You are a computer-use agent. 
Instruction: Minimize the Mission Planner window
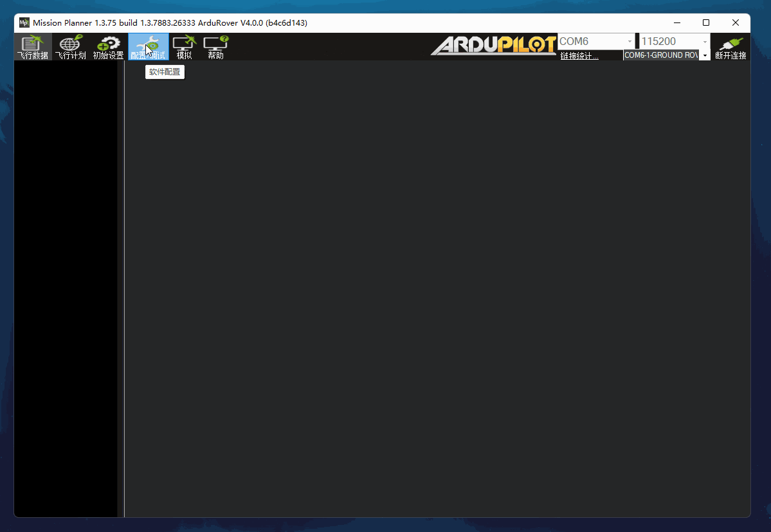pyautogui.click(x=677, y=22)
